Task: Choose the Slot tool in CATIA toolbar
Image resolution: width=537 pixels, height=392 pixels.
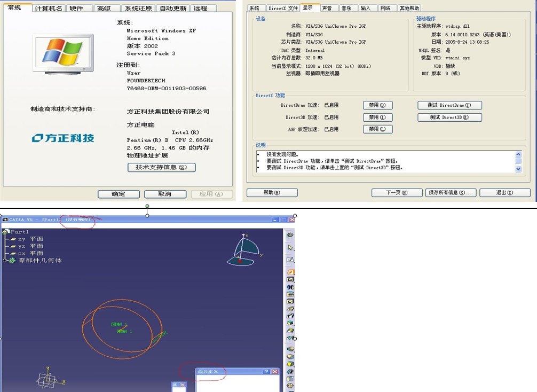Action: (290, 316)
